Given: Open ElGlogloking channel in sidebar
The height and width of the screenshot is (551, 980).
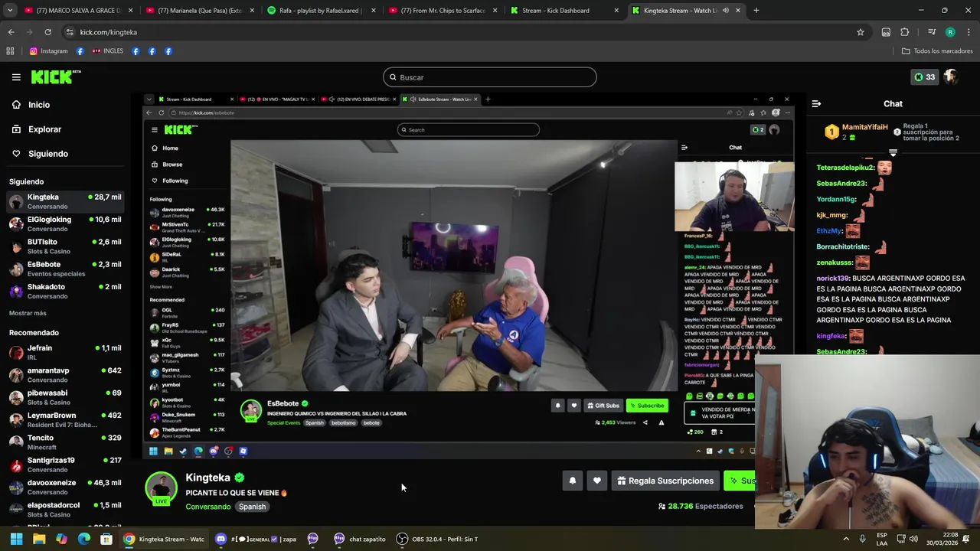Looking at the screenshot, I should pyautogui.click(x=65, y=223).
